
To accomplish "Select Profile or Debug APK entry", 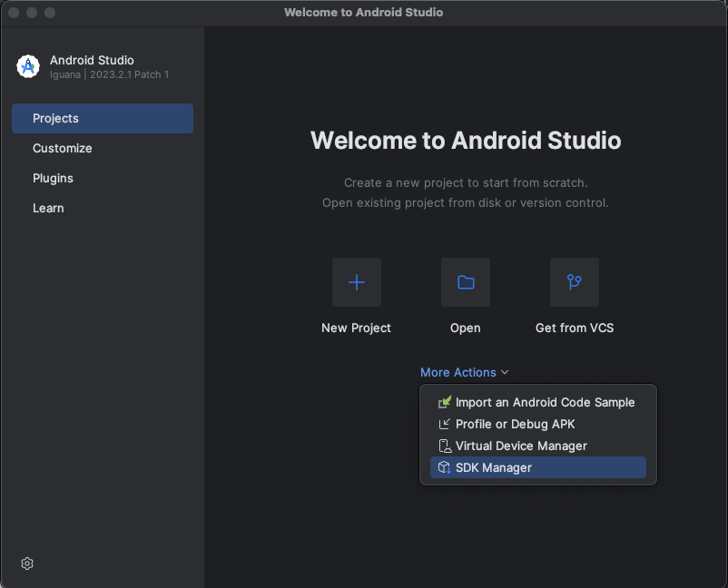I will [x=538, y=424].
